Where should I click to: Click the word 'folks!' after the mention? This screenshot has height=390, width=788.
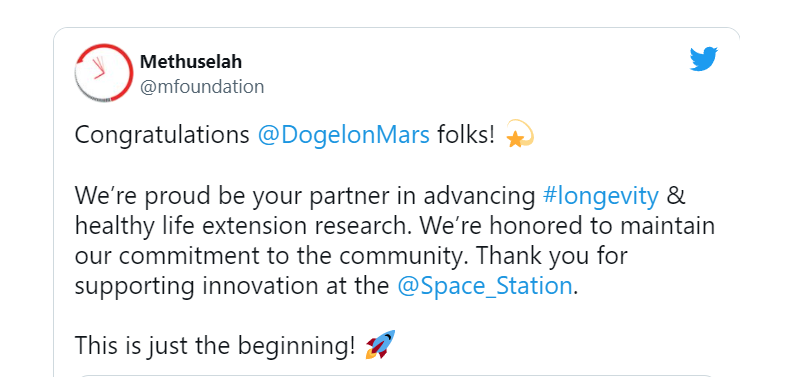(467, 136)
